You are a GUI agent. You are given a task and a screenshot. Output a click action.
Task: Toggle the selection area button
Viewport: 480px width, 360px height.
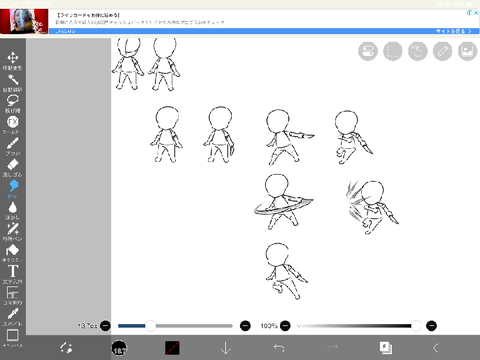393,51
